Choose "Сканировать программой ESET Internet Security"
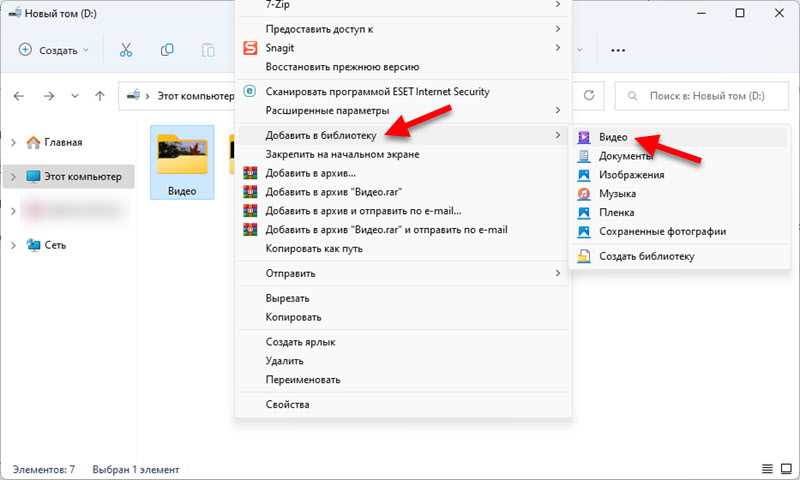This screenshot has width=800, height=480. (x=403, y=91)
